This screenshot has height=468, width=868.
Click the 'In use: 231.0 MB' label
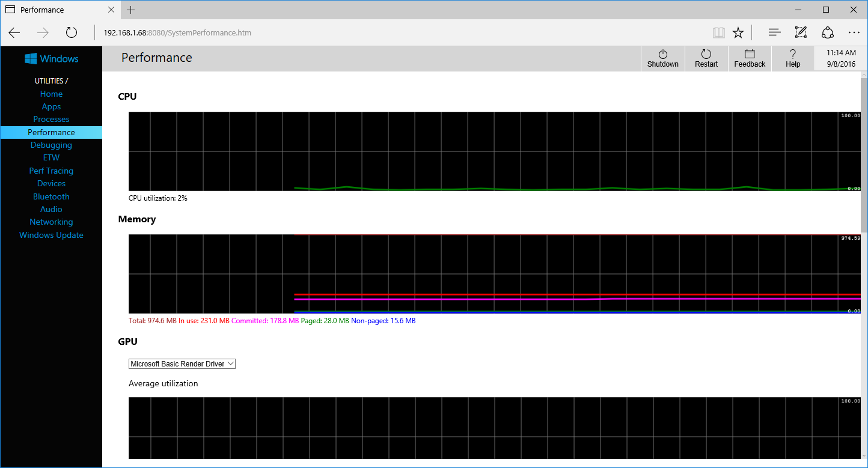coord(204,321)
